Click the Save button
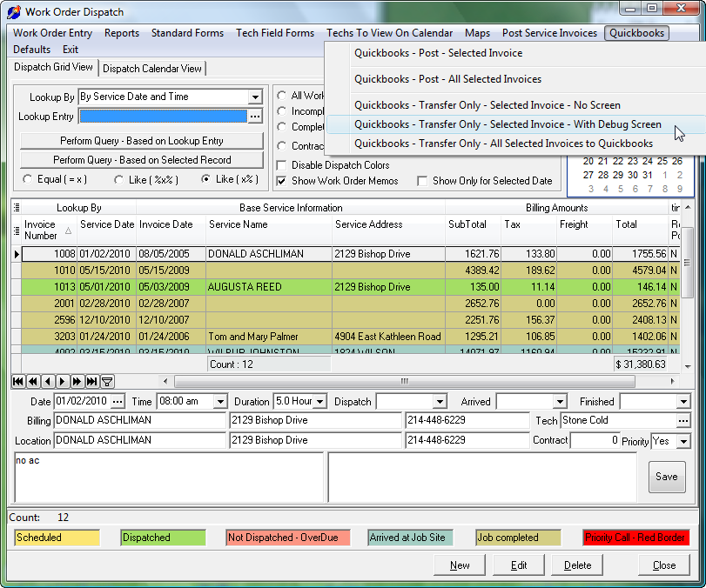Image resolution: width=706 pixels, height=588 pixels. click(x=667, y=477)
